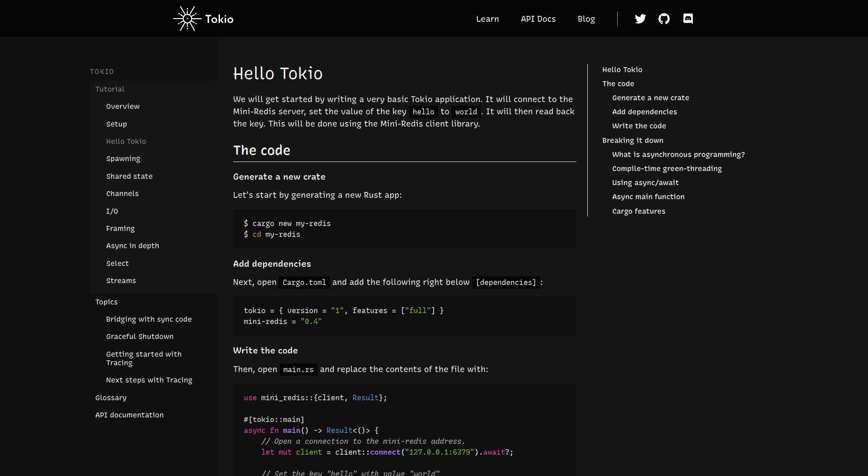Select the Tutorial section heading
This screenshot has height=476, width=868.
coord(110,89)
